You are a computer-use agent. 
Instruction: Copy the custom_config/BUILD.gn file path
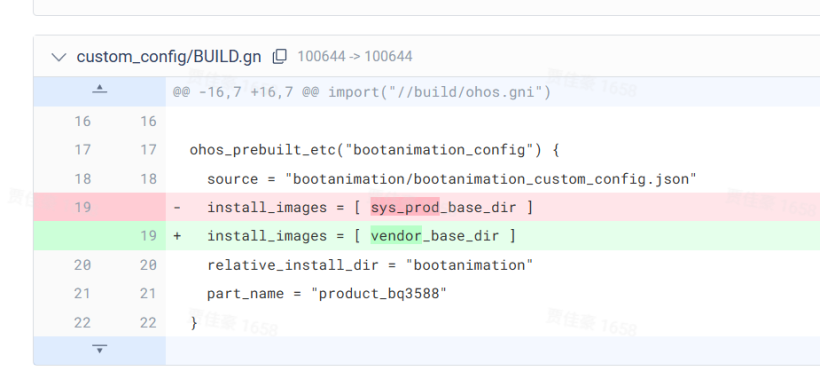pos(280,56)
